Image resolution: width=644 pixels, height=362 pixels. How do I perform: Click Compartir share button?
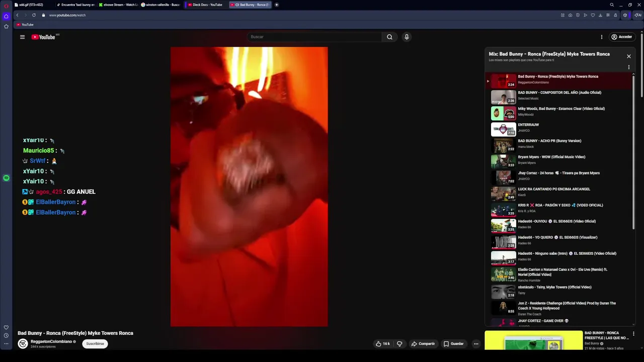[423, 344]
